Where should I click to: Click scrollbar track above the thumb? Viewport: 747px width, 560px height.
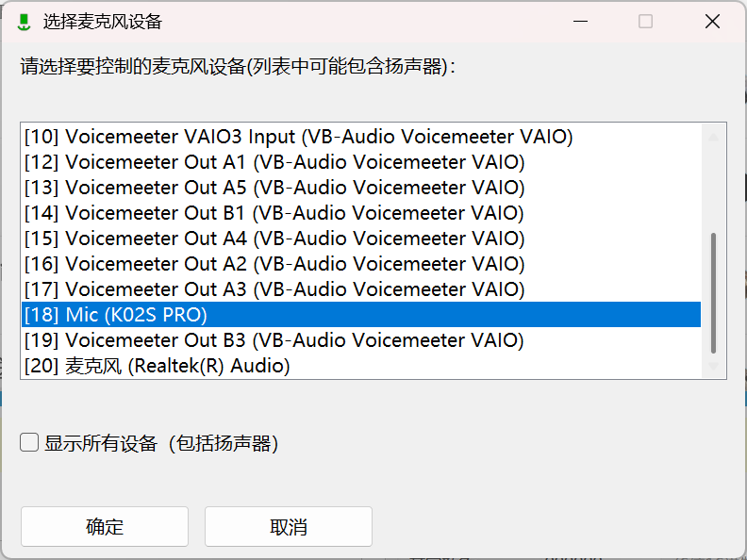pos(713,189)
